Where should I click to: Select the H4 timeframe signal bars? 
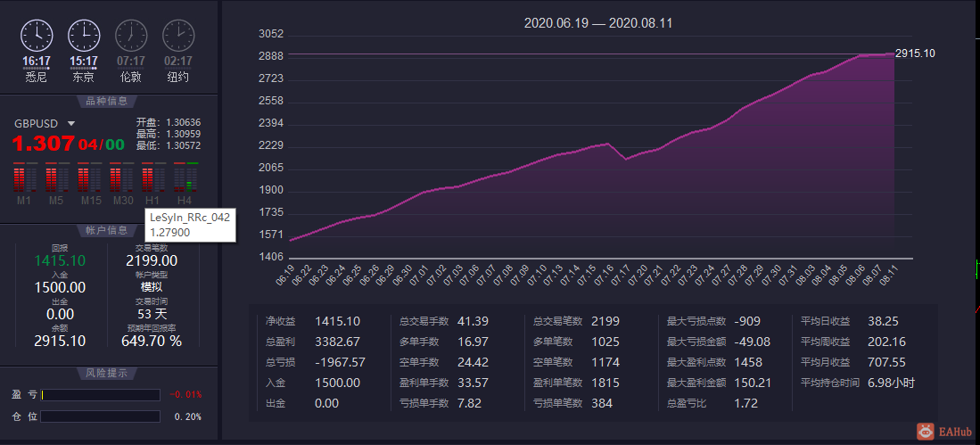click(x=185, y=177)
